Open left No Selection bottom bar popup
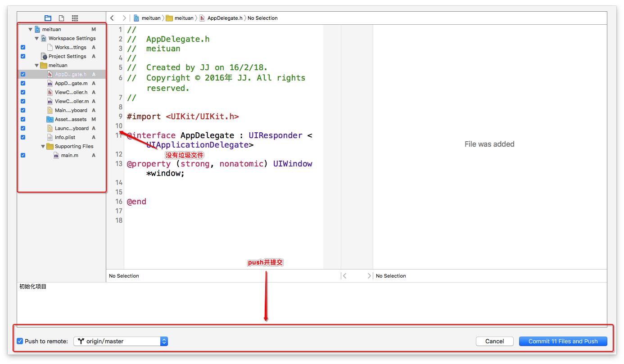This screenshot has width=624, height=364. click(124, 276)
